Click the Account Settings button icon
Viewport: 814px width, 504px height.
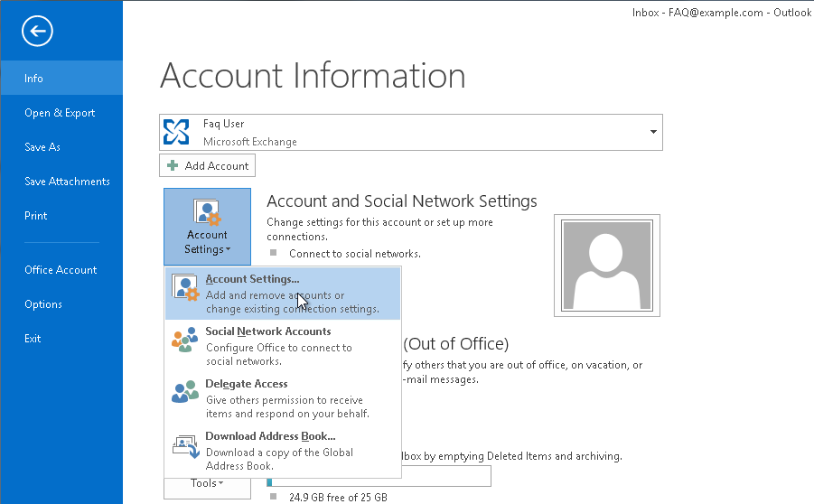pos(207,212)
